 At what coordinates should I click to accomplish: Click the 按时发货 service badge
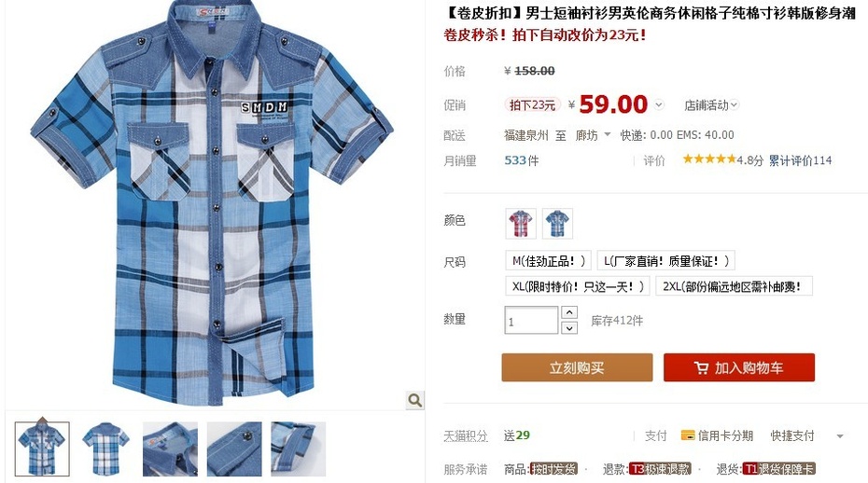click(553, 469)
